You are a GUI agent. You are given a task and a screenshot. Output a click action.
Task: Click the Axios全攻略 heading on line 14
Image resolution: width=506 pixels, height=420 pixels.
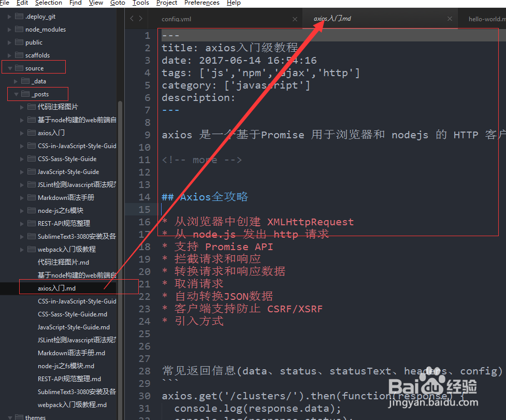205,197
